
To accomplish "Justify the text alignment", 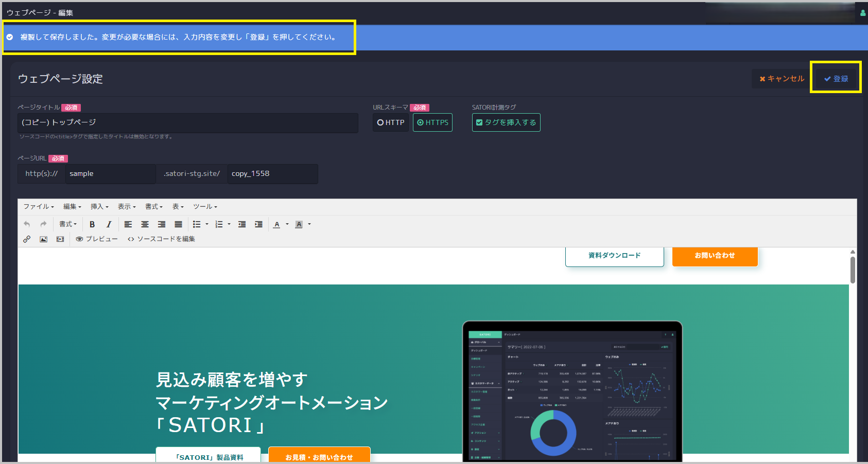I will pos(178,224).
